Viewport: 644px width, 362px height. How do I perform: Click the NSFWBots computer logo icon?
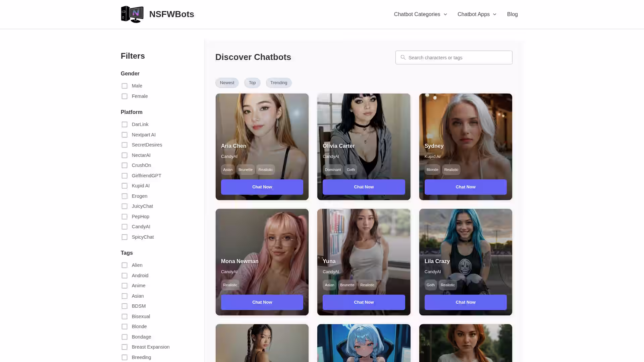click(132, 14)
